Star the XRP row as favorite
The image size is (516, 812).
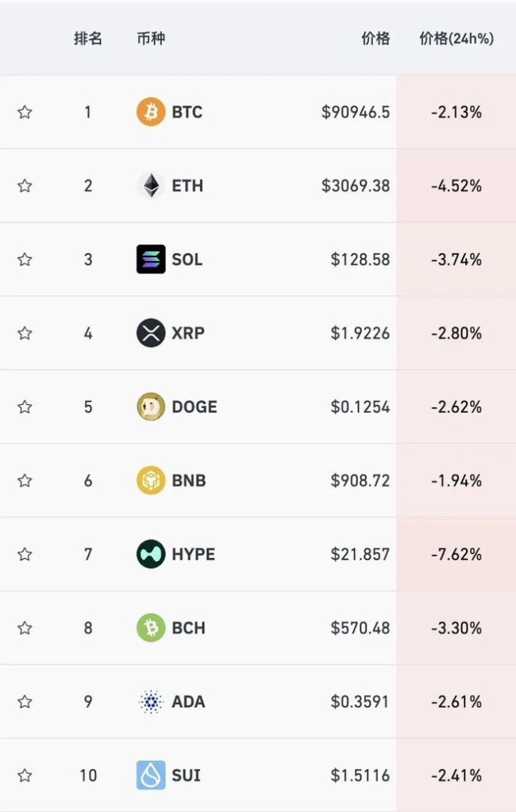pos(25,333)
